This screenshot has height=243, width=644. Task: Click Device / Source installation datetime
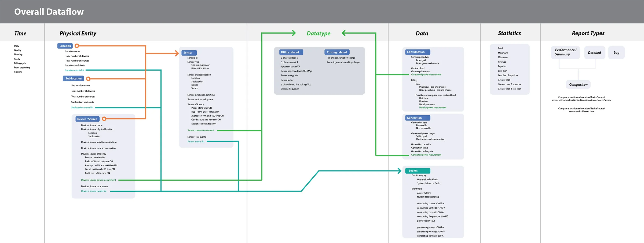click(99, 142)
